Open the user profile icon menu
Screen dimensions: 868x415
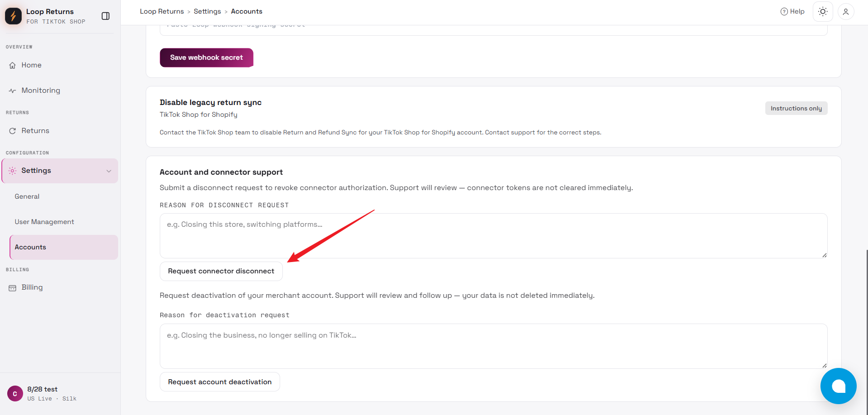coord(845,12)
